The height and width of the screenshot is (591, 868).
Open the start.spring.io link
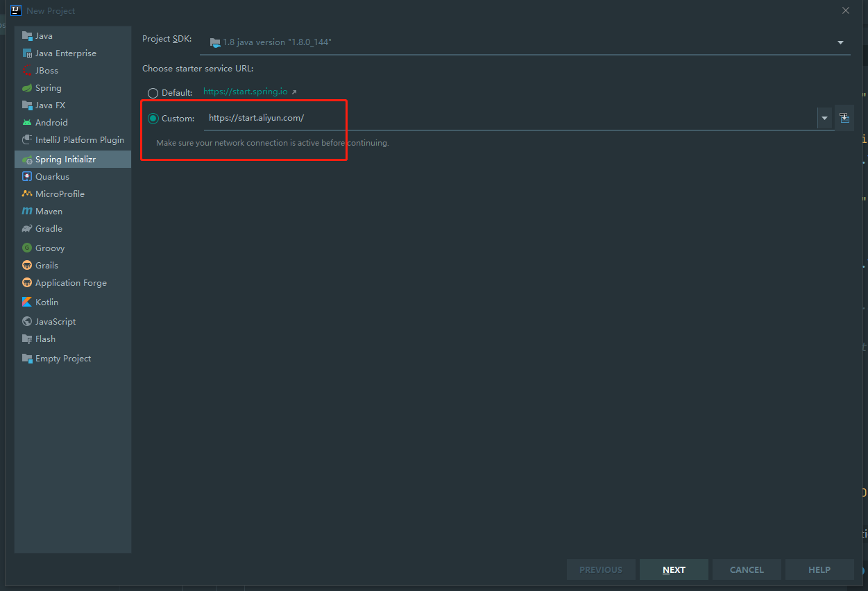tap(246, 91)
